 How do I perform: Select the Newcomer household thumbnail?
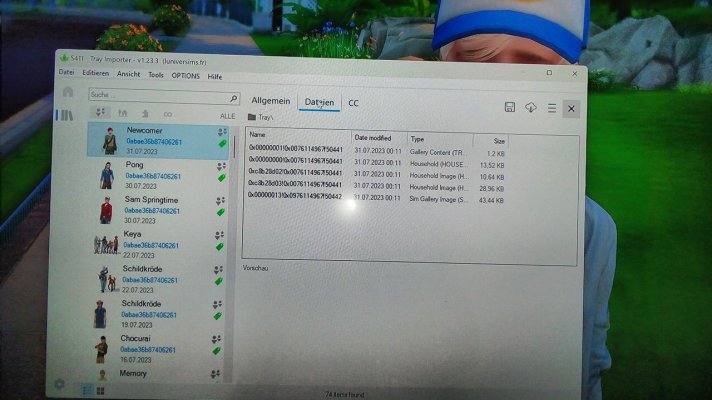coord(109,140)
